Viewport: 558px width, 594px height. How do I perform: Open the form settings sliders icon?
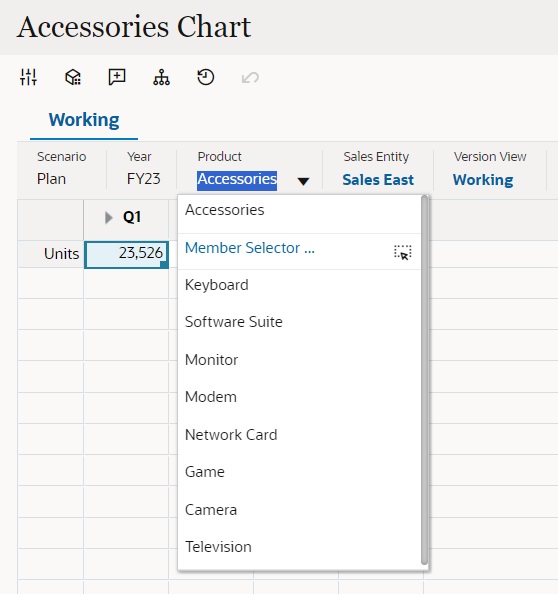point(28,77)
